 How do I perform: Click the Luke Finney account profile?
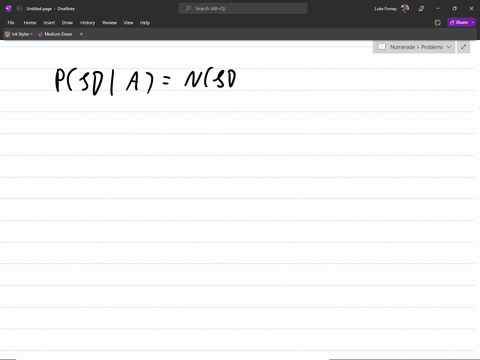pos(391,9)
